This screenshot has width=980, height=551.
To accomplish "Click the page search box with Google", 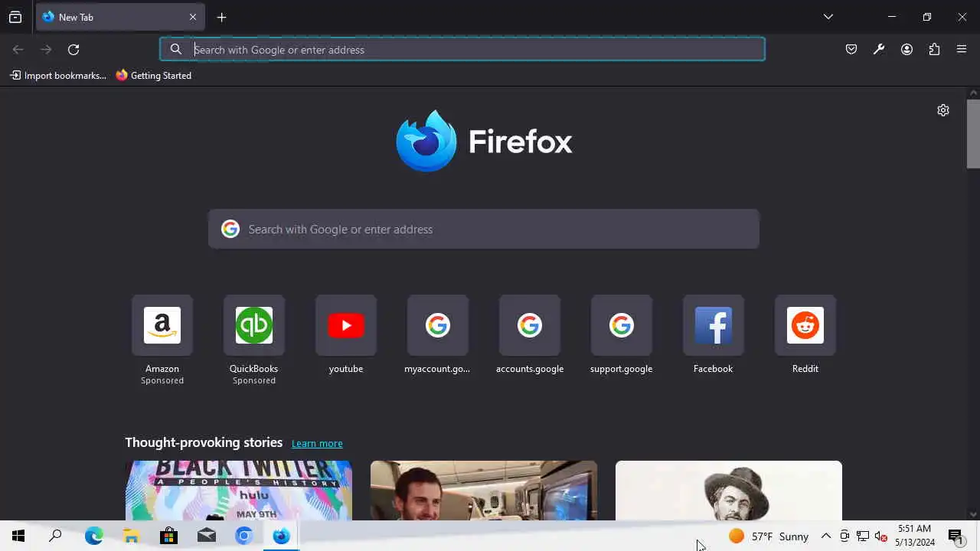I will pos(484,229).
